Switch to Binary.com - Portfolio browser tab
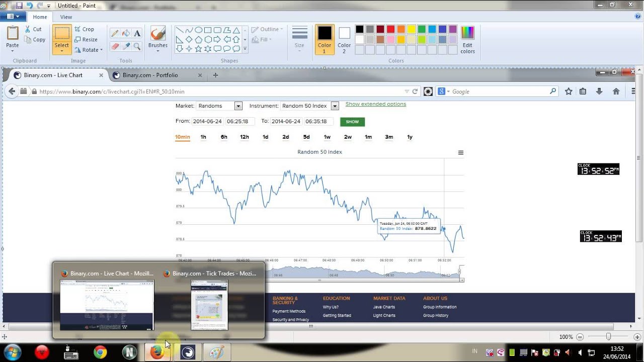 150,75
